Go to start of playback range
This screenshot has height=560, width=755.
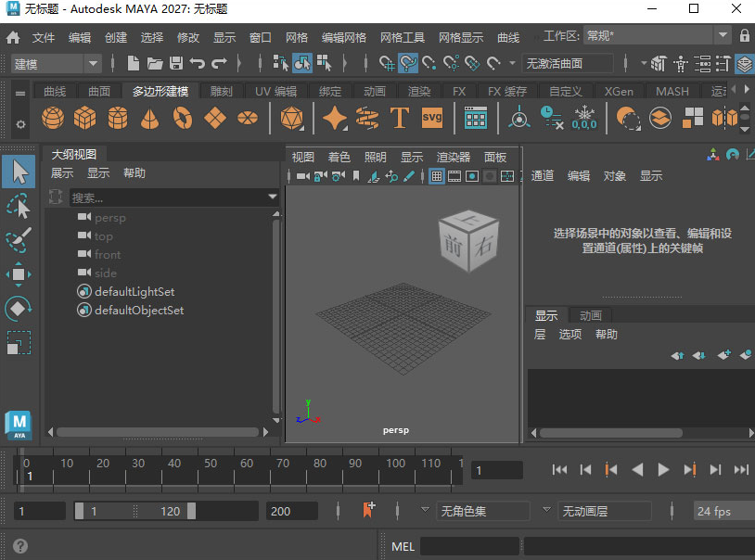click(x=559, y=469)
